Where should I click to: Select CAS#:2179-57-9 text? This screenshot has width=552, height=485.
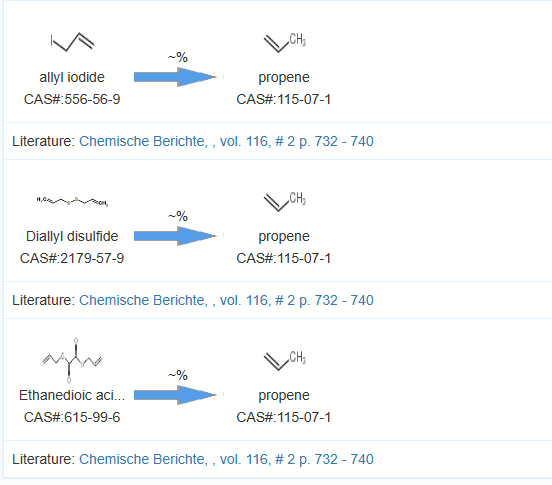click(72, 258)
